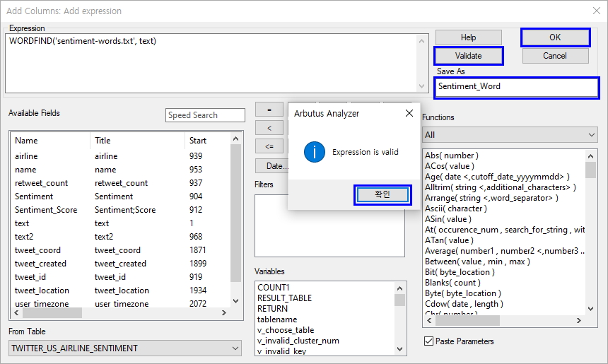Choose the RETURN variable

273,309
